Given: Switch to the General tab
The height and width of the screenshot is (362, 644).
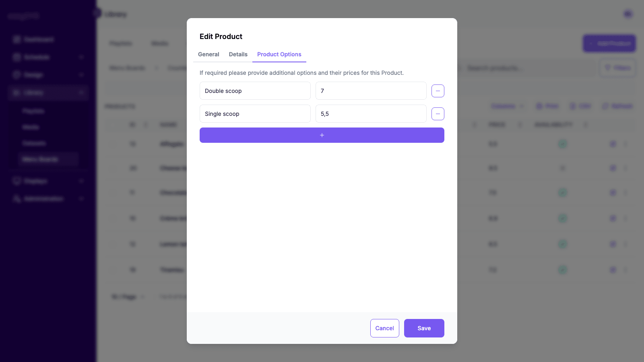Looking at the screenshot, I should [208, 54].
